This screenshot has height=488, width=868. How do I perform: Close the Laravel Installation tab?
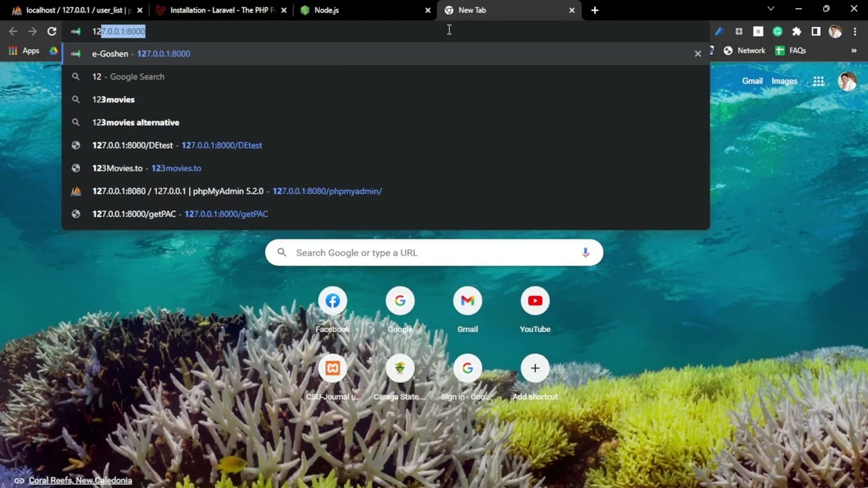point(283,10)
